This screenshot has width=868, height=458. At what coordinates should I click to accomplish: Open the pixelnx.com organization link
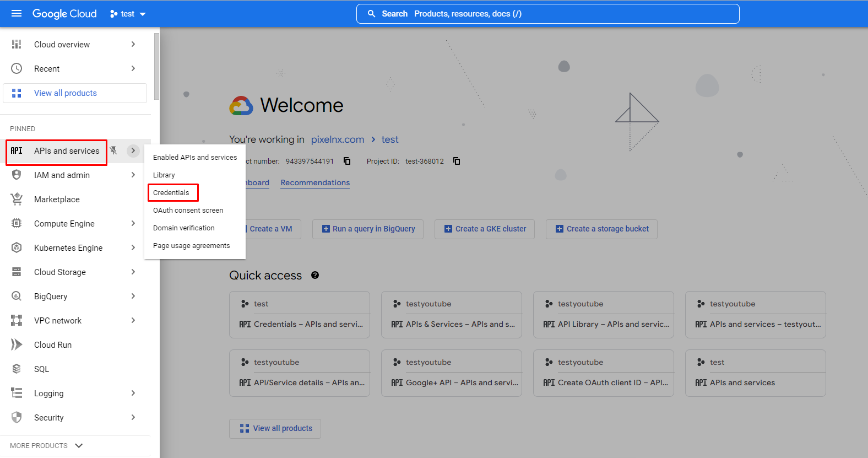coord(338,139)
